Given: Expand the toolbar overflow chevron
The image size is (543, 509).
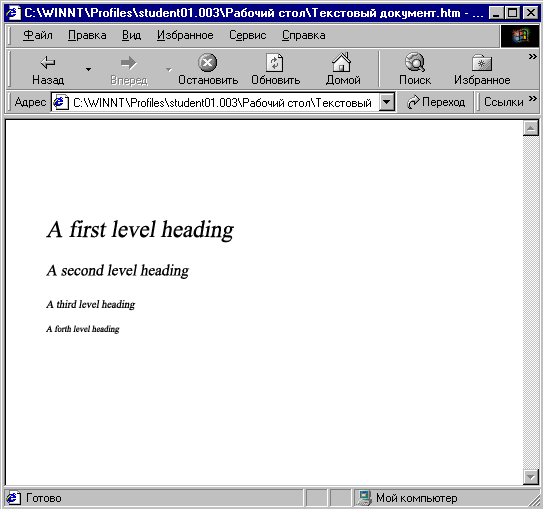Looking at the screenshot, I should pos(533,56).
